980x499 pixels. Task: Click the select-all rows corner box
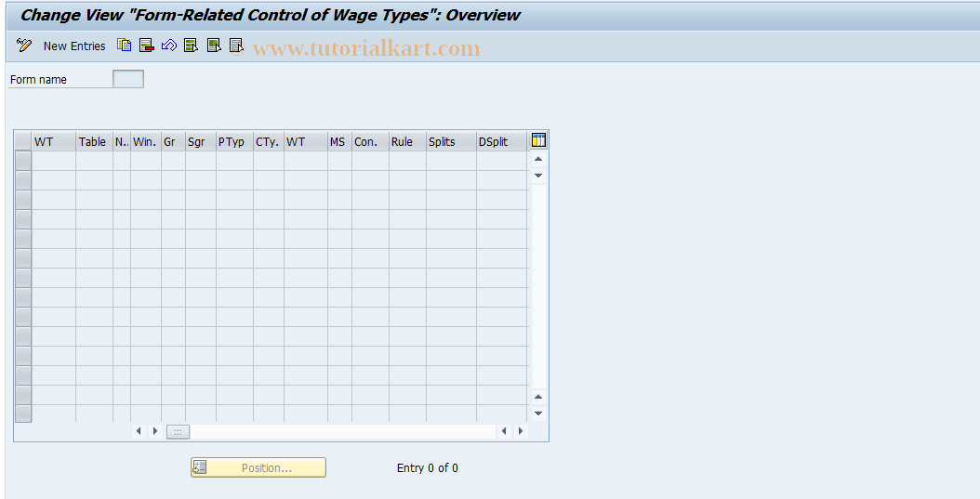pos(23,142)
